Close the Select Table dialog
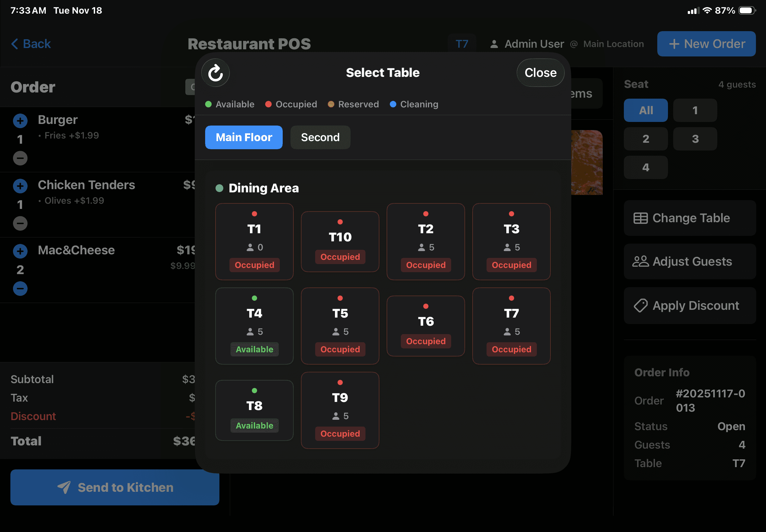The image size is (766, 532). point(540,73)
